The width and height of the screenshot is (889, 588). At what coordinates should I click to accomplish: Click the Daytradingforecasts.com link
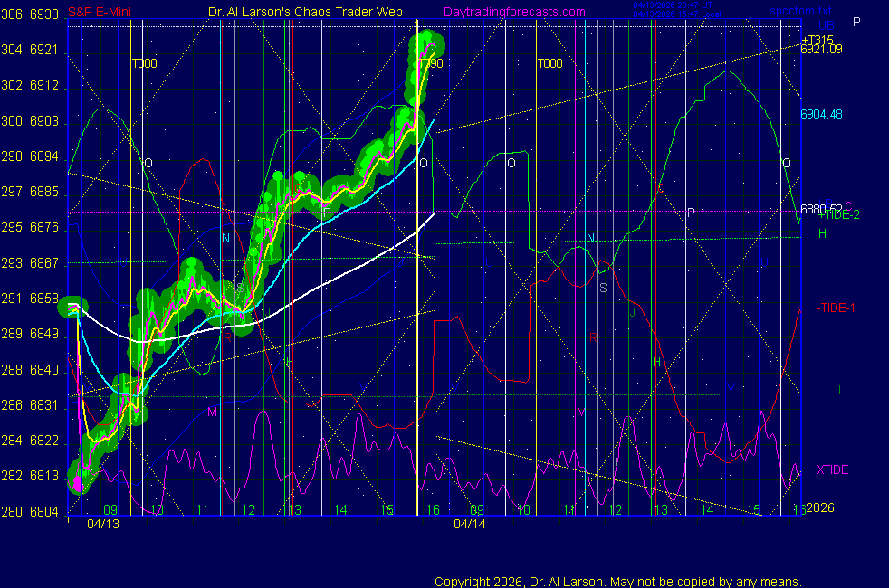click(513, 12)
